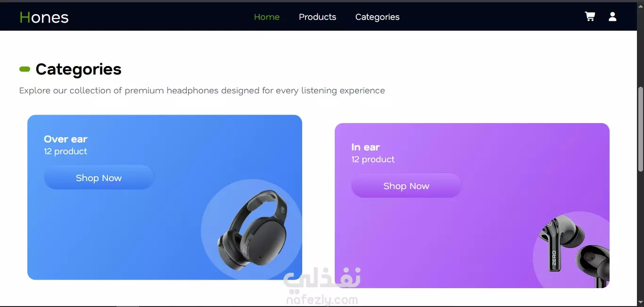Click Shop Now on Over ear card
Viewport: 644px width, 307px height.
[99, 177]
